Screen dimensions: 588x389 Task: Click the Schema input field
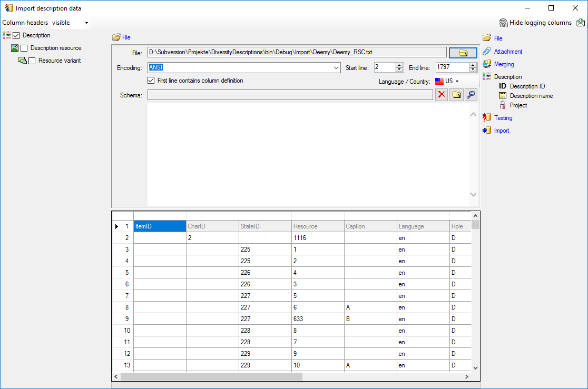click(290, 95)
